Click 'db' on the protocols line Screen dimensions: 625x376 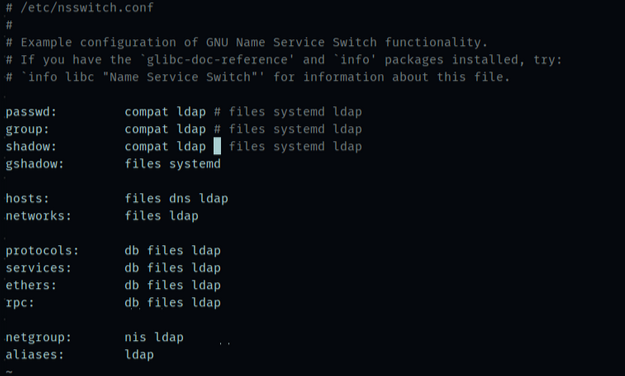(x=132, y=251)
